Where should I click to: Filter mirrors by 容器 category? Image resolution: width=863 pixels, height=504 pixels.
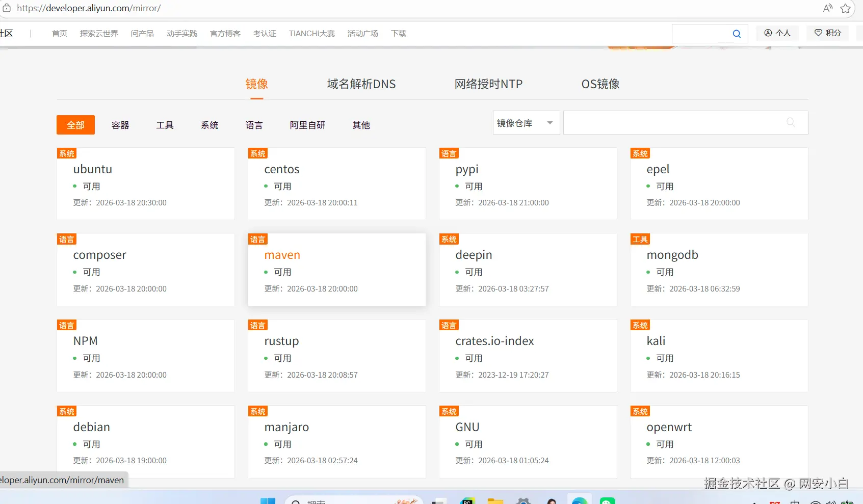120,125
